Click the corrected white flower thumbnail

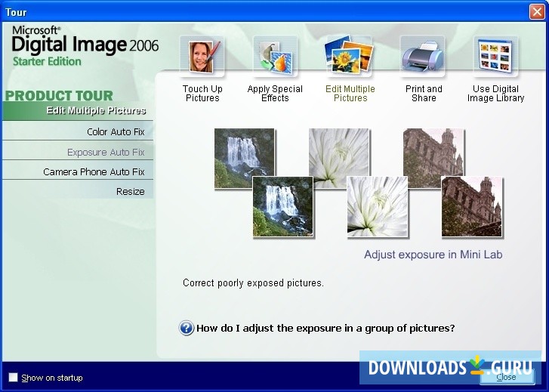(378, 207)
